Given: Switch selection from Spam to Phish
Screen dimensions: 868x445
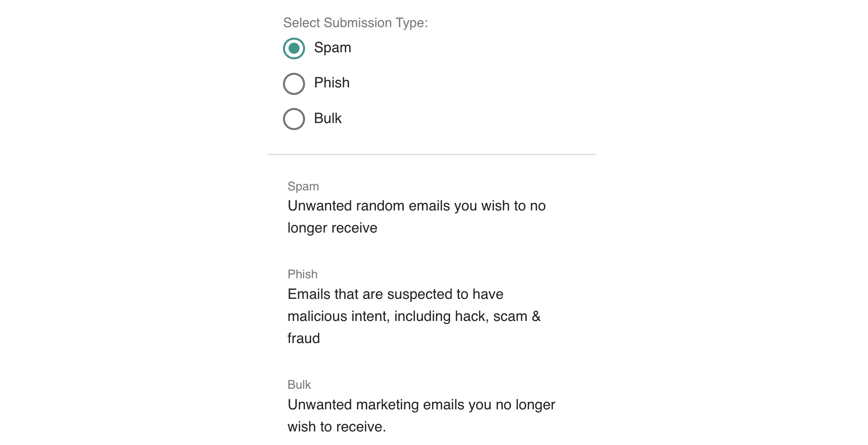Looking at the screenshot, I should 294,83.
